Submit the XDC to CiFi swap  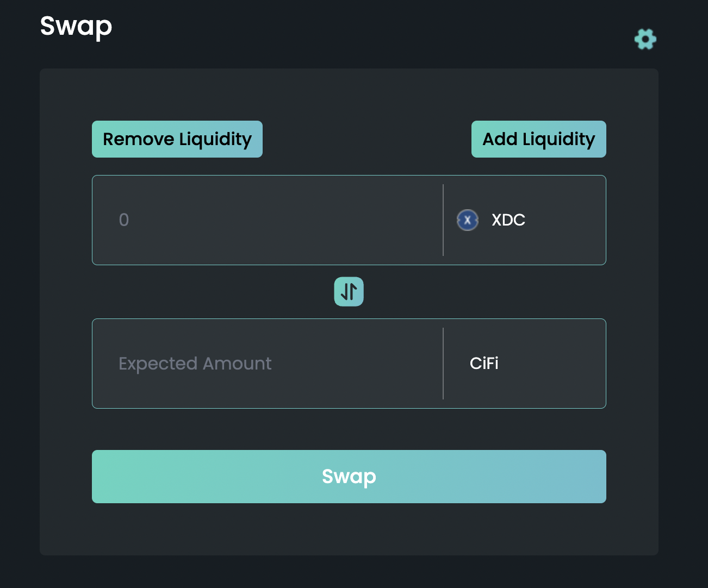coord(349,477)
